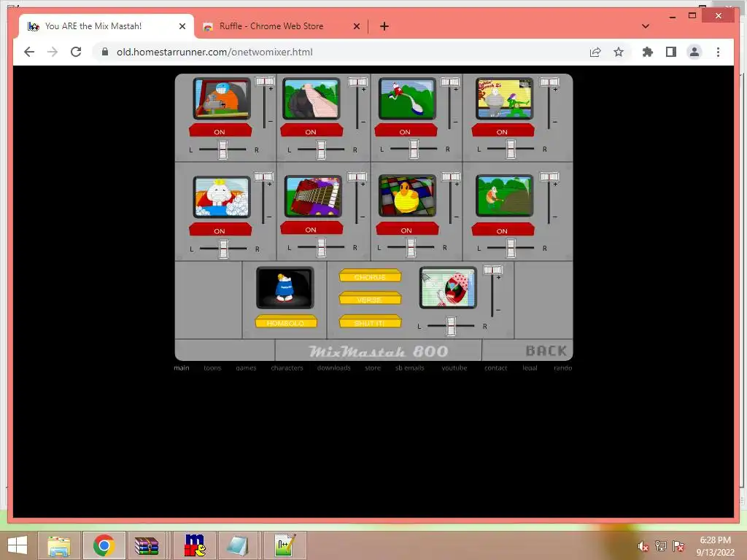Click volume fader of hill climber channel
Screen dimensions: 747x560
click(549, 176)
